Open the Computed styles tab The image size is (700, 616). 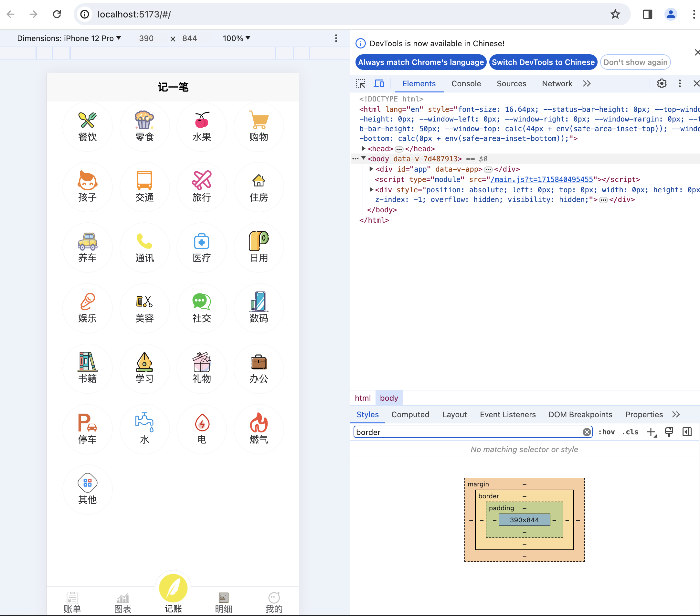[410, 415]
